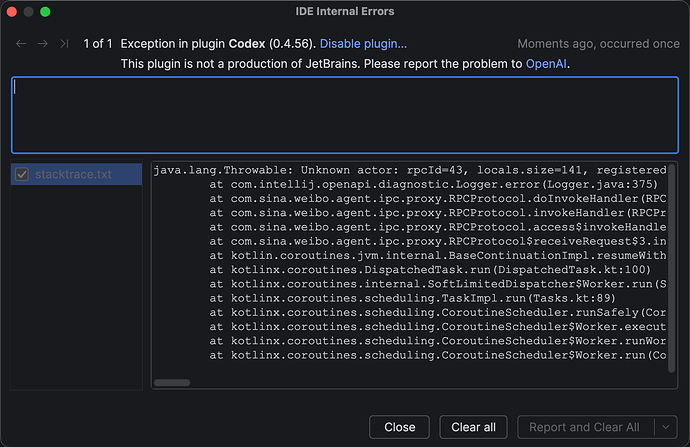Click the RPCProtocol.access$invokeHandler stack line
Viewport: 690px width, 447px height.
[438, 227]
